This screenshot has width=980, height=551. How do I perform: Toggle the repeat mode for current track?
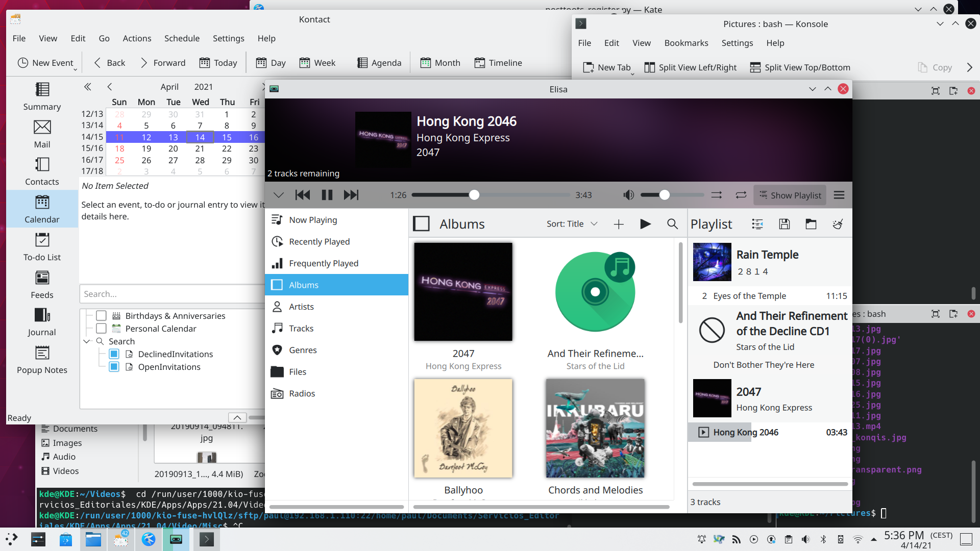pos(741,195)
